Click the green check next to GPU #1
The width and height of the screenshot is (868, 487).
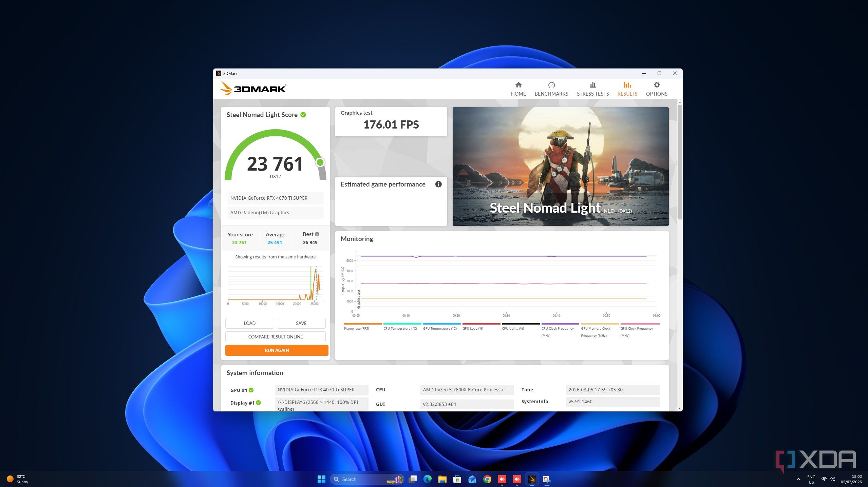pos(251,390)
